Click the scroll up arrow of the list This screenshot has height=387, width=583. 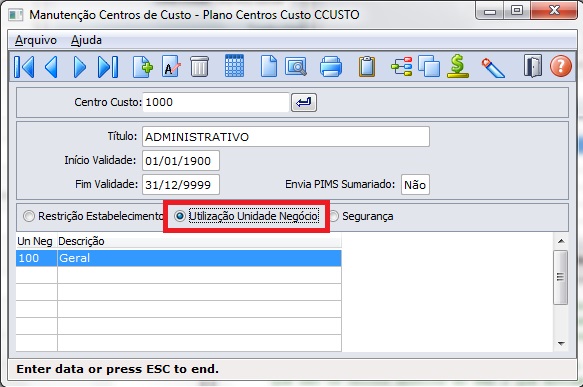(x=561, y=241)
